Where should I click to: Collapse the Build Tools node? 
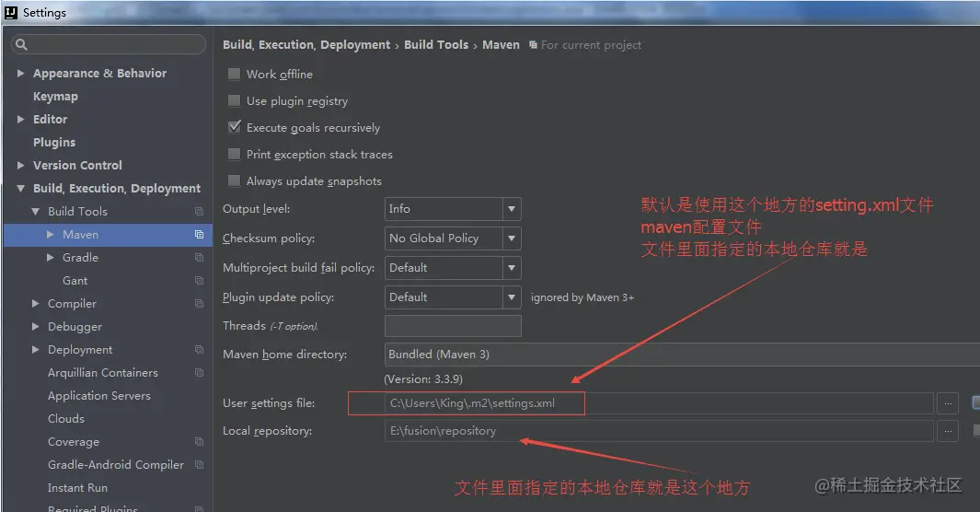pos(36,211)
